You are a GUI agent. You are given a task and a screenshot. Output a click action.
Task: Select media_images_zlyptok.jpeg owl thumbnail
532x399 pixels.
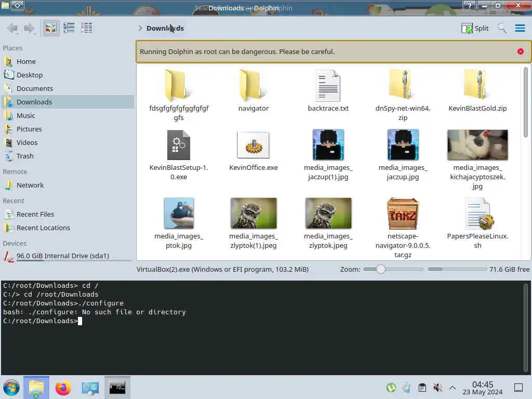(x=328, y=223)
